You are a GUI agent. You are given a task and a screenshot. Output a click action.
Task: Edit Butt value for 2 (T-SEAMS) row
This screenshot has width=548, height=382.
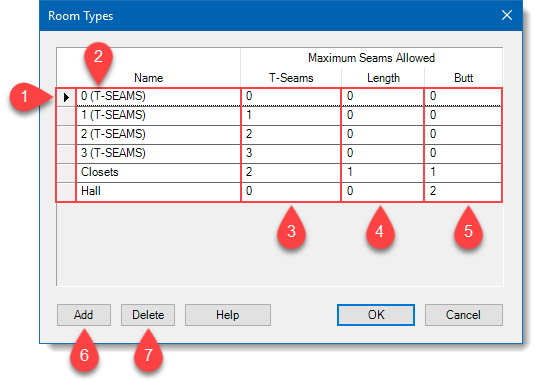click(x=463, y=135)
